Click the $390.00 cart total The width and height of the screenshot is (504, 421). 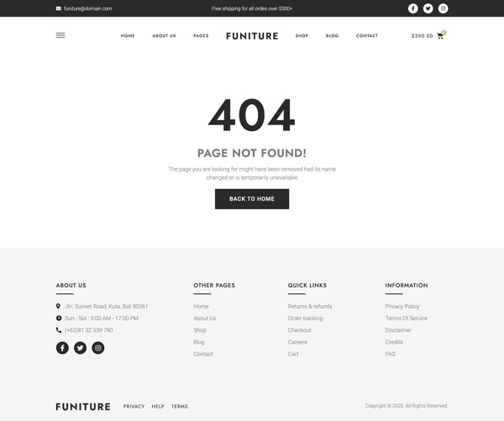click(422, 36)
